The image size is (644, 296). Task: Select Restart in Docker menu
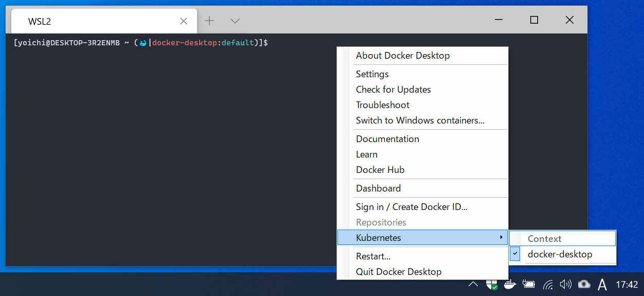[422, 256]
